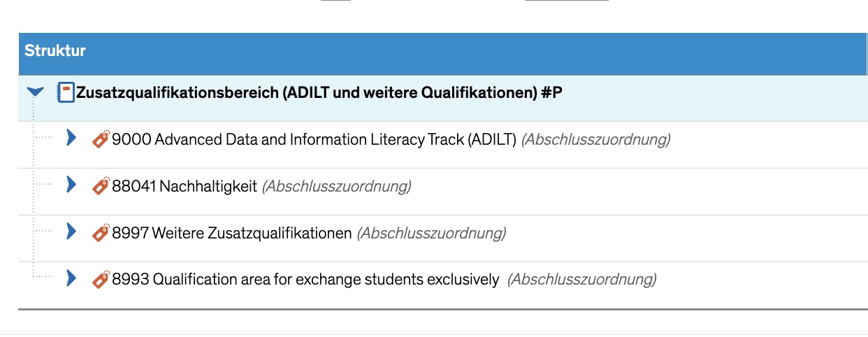
Task: Click the Abschlusszuordnung label beside Weitere Zusatzqualifikationen
Action: click(x=431, y=234)
